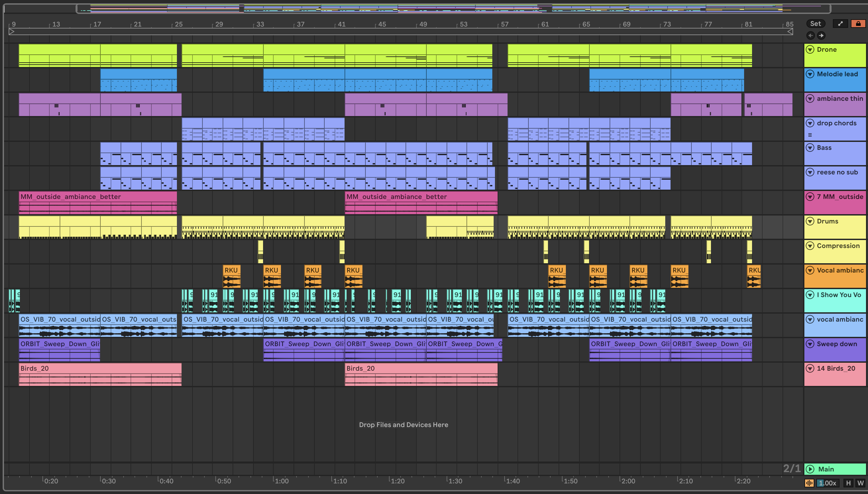The height and width of the screenshot is (494, 868).
Task: Click the Drop Files and Devices Here area
Action: click(403, 424)
